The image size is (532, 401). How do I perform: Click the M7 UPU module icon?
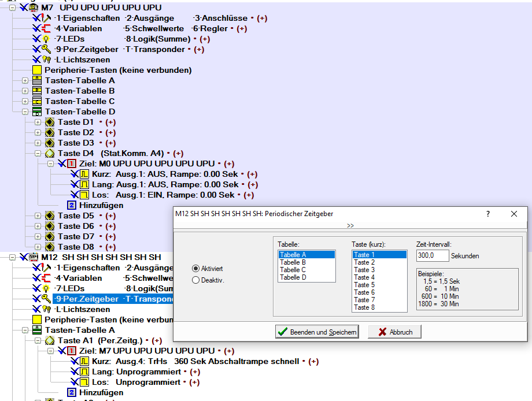pyautogui.click(x=34, y=8)
